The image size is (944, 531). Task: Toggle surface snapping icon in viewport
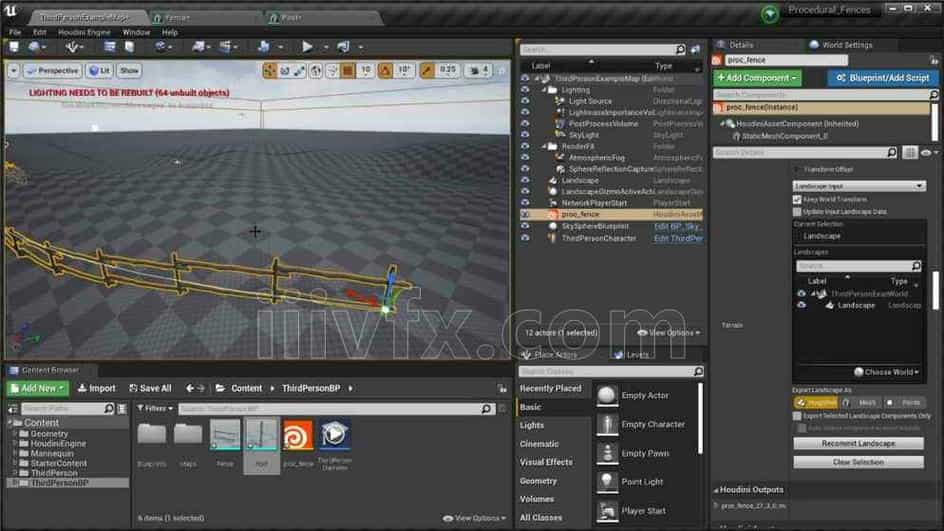[332, 71]
